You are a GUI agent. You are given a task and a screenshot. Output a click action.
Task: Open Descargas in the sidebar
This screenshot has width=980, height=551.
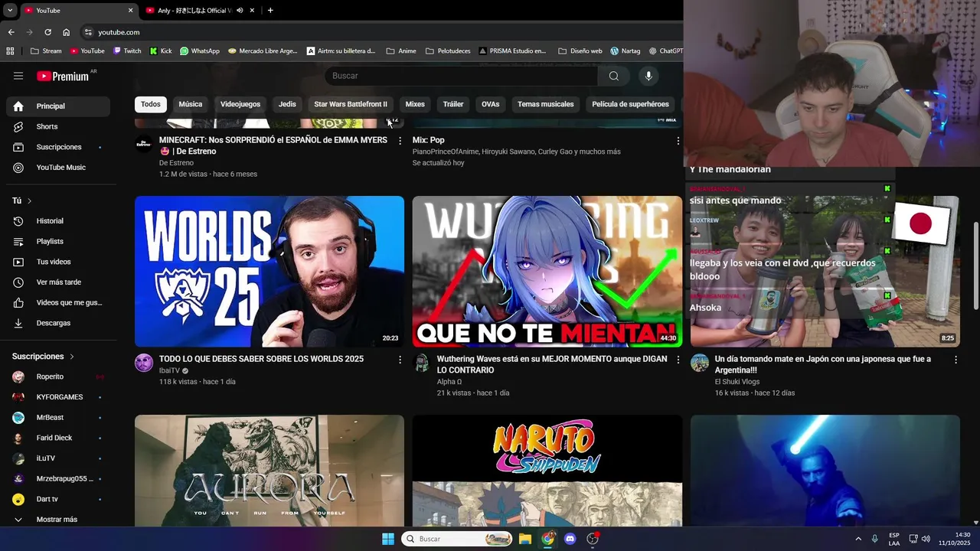[58, 323]
